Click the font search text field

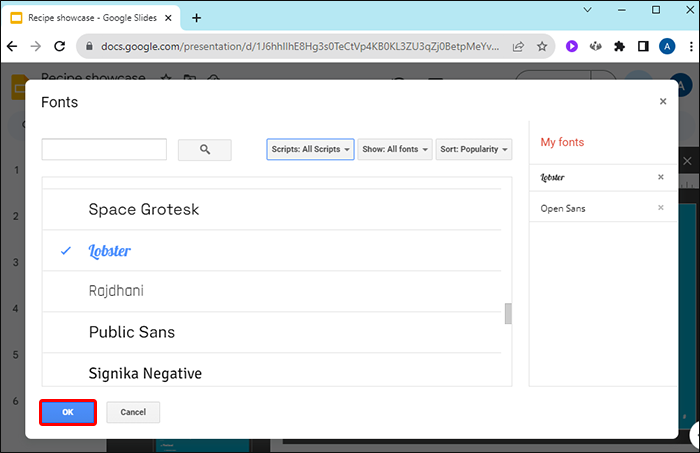104,150
